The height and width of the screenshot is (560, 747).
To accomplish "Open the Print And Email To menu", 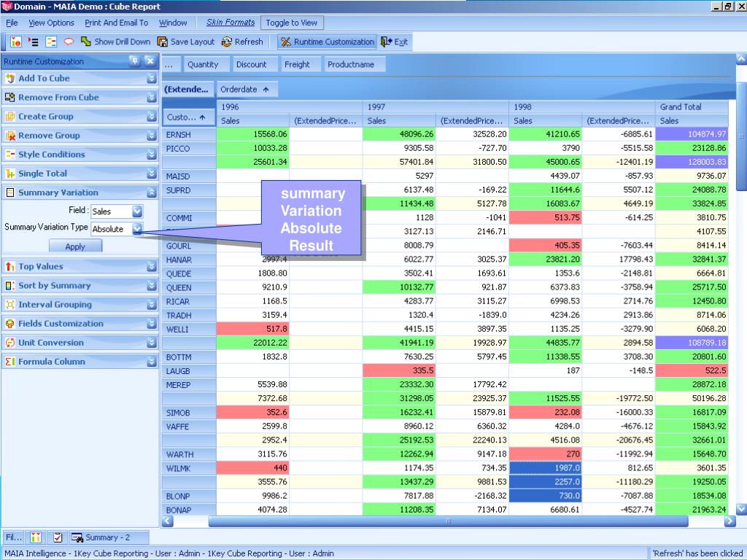I will (116, 23).
